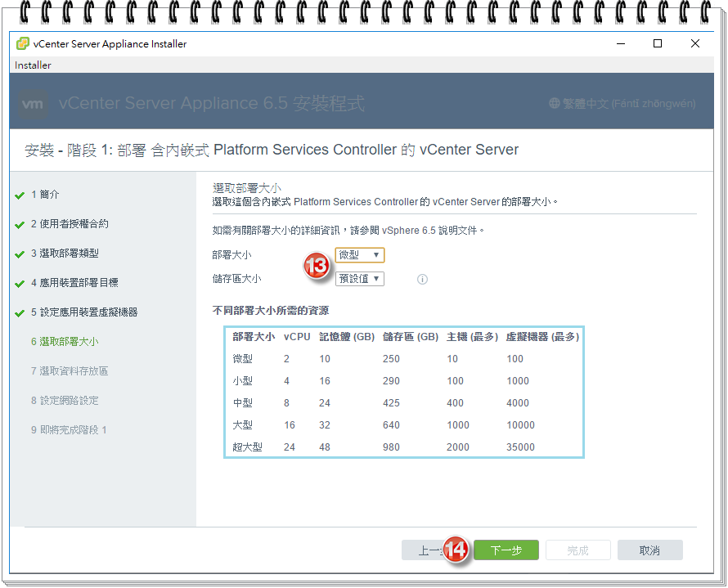Open the 繁體中文 language selector
Screen dimensions: 728x588
tap(622, 104)
